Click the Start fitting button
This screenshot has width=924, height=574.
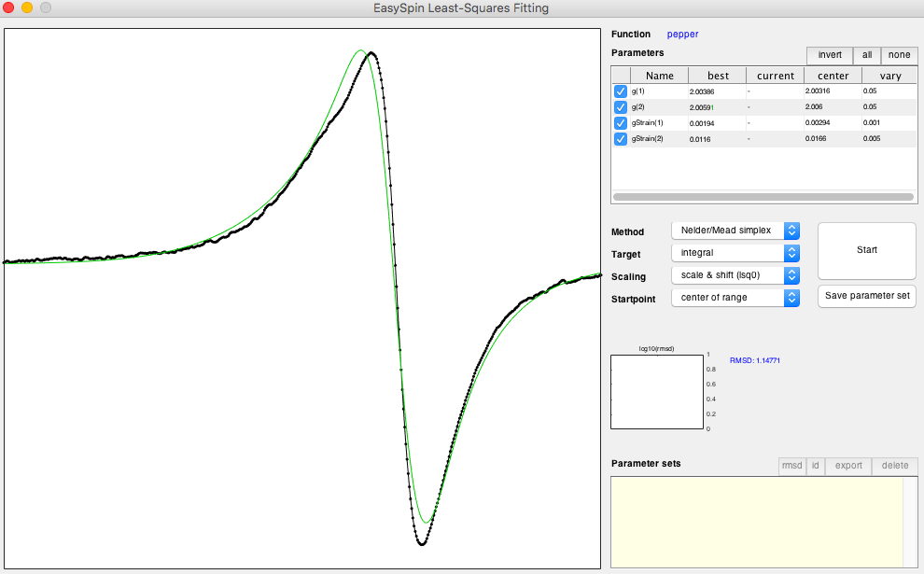pos(867,250)
